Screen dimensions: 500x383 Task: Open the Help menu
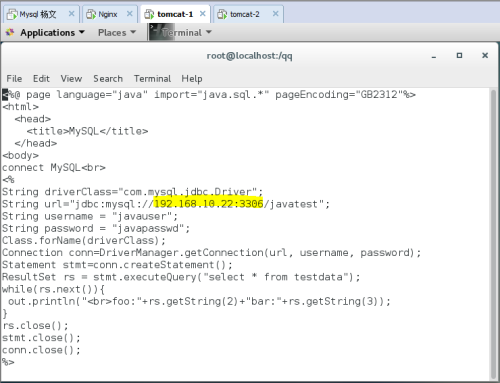pos(192,79)
